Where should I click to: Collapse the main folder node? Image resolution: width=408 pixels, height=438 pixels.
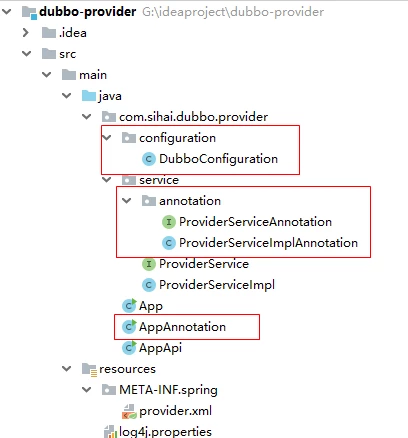click(x=46, y=74)
